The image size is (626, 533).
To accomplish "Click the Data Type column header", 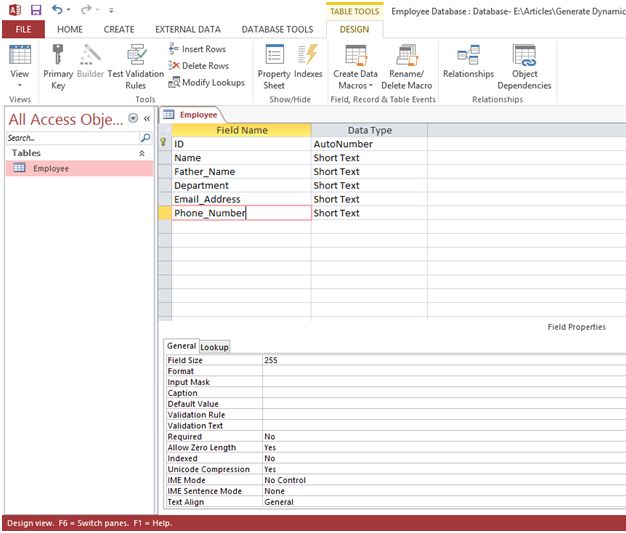I will [369, 130].
